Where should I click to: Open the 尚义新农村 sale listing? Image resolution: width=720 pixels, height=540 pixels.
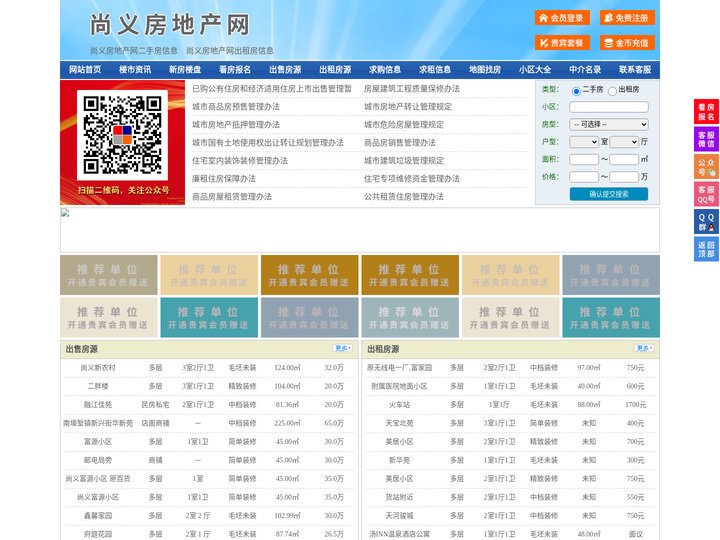(x=98, y=368)
